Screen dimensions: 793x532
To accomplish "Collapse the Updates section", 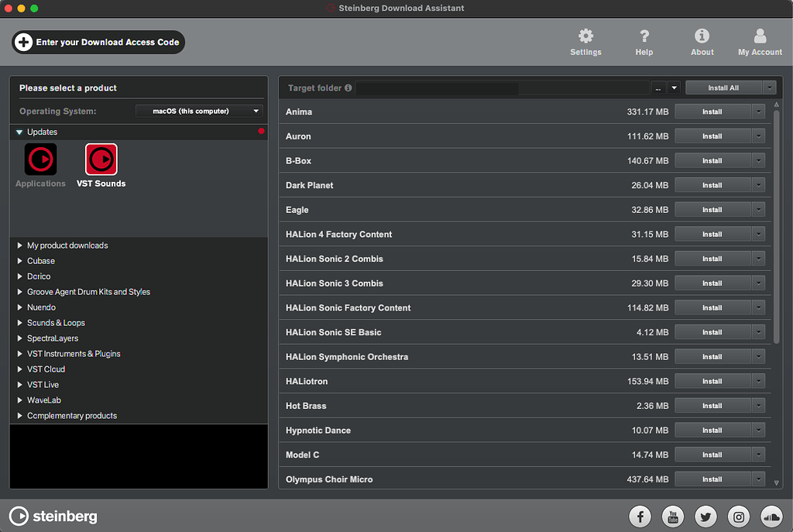I will pos(19,132).
